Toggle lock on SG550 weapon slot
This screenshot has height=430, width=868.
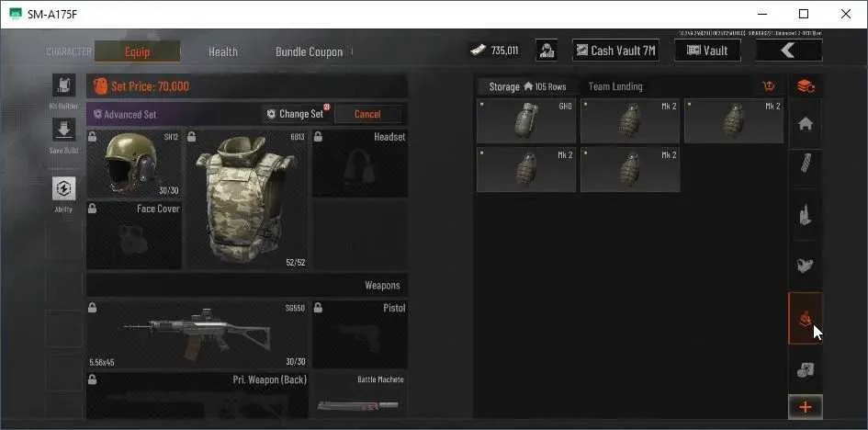pyautogui.click(x=93, y=308)
